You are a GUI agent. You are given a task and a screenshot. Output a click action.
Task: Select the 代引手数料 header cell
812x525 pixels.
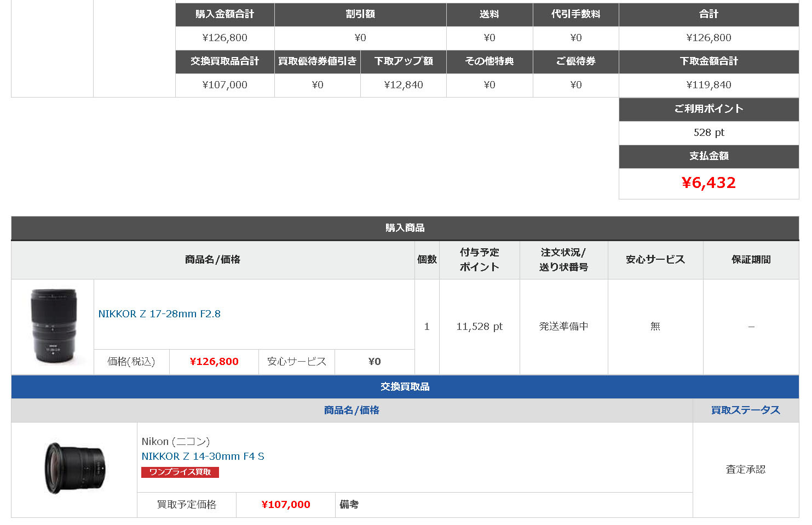pos(576,14)
